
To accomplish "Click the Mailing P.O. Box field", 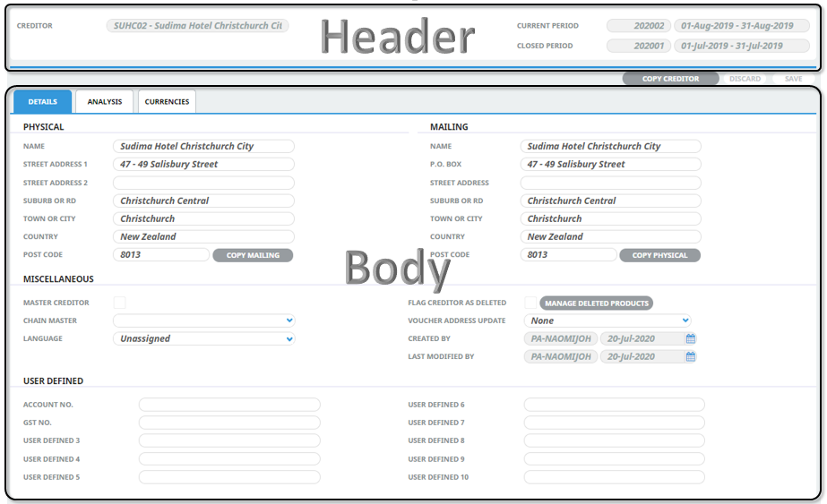I will pos(611,165).
